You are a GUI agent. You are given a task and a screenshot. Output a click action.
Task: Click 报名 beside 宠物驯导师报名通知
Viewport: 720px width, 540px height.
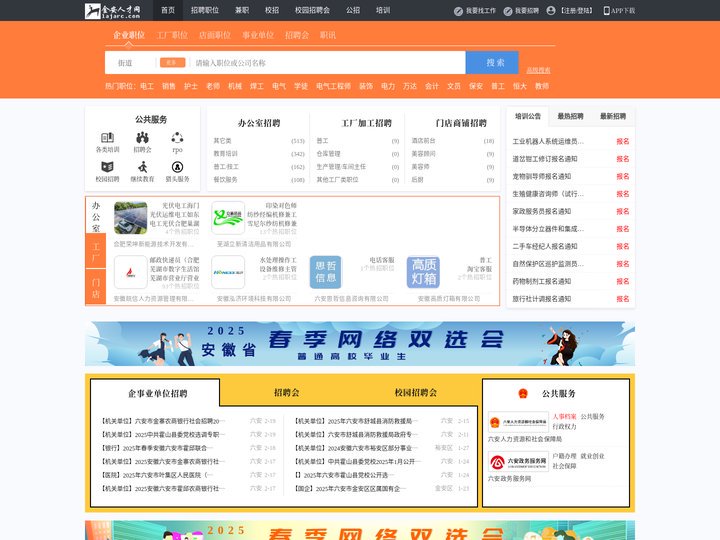[623, 176]
